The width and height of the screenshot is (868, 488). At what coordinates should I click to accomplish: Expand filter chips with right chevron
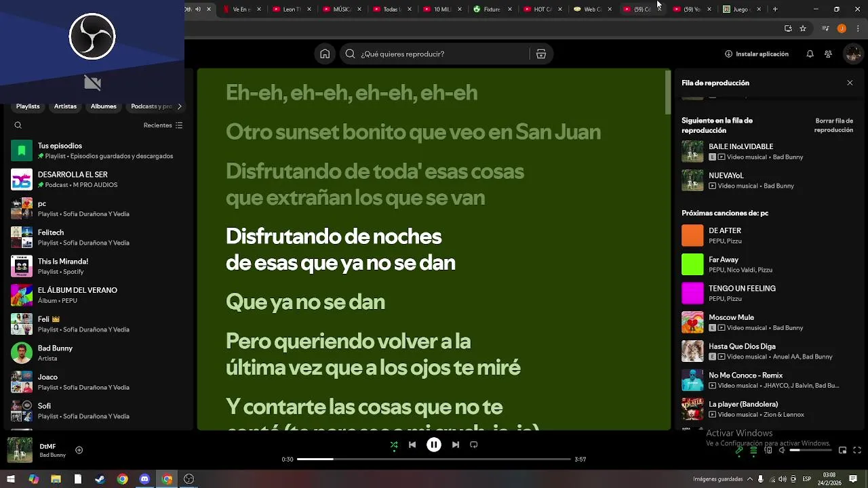click(x=179, y=106)
